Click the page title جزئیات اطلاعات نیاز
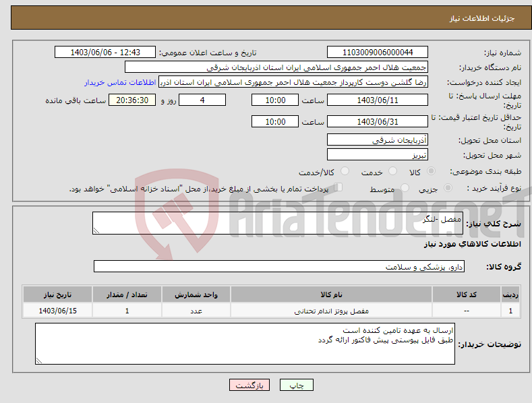This screenshot has width=532, height=403. (482, 18)
